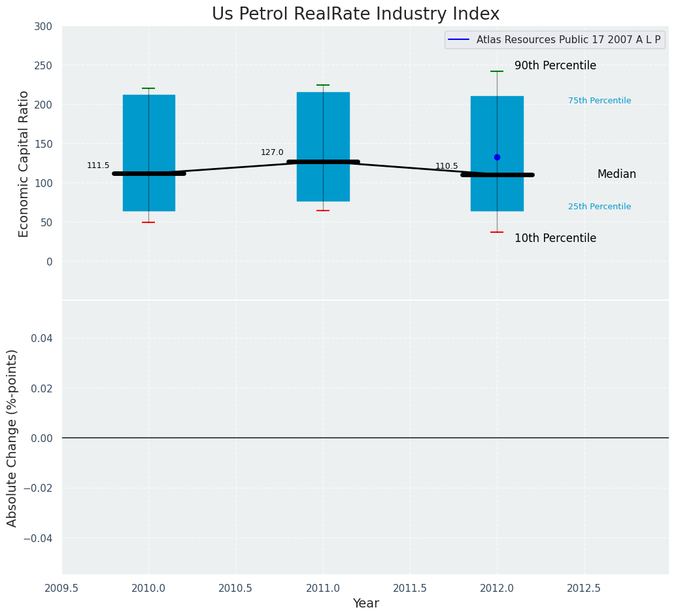The width and height of the screenshot is (676, 616).
Task: Select the 2012 blue box bar
Action: (497, 154)
